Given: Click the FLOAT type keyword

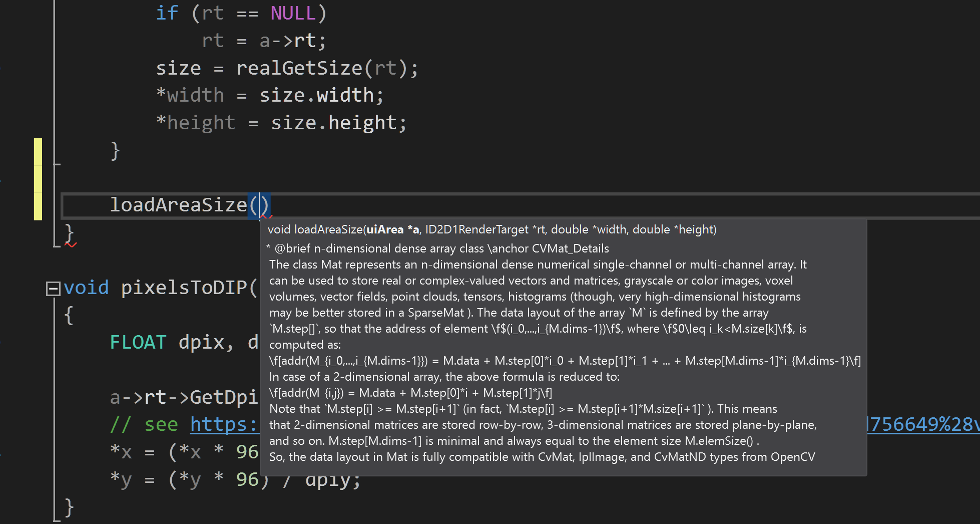Looking at the screenshot, I should [x=138, y=343].
